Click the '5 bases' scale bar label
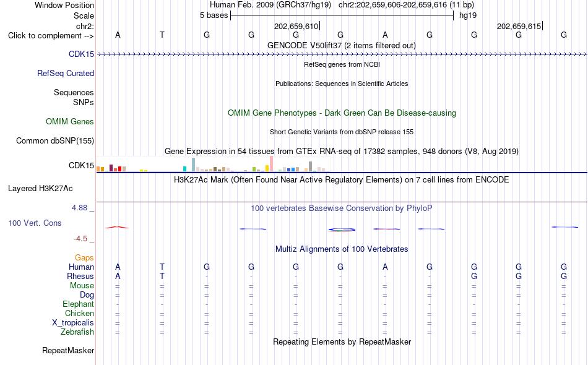The height and width of the screenshot is (365, 588). (214, 15)
